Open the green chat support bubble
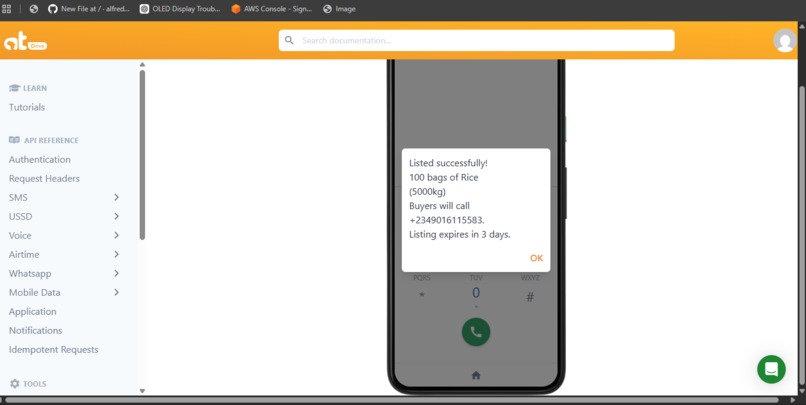Viewport: 806px width, 405px height. pyautogui.click(x=771, y=369)
